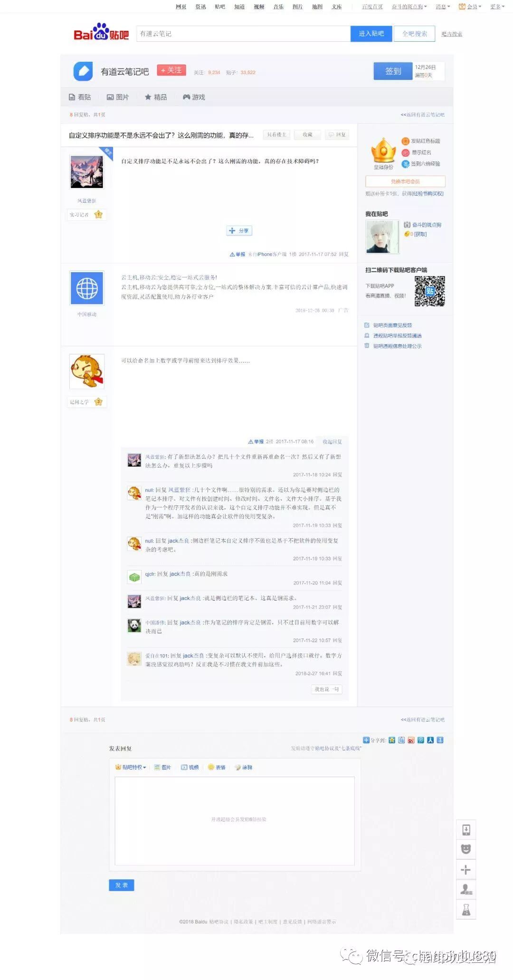The width and height of the screenshot is (513, 980).
Task: Switch to 游戏 tab
Action: [194, 97]
